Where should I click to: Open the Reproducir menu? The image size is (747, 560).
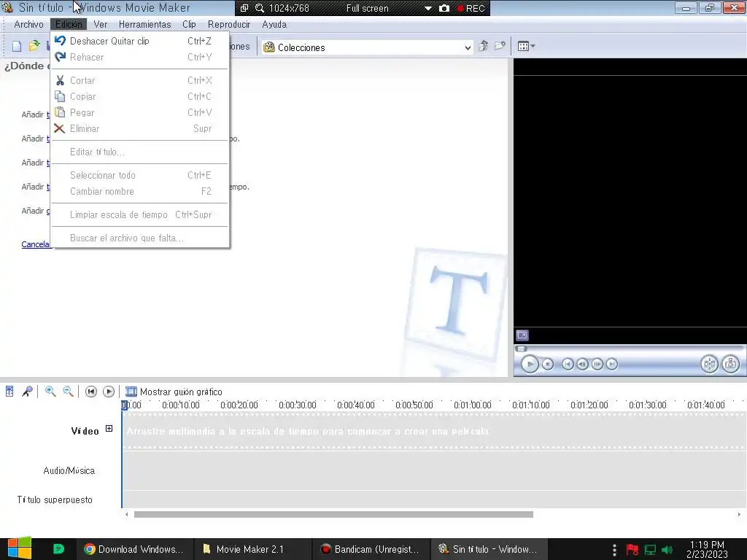tap(229, 24)
